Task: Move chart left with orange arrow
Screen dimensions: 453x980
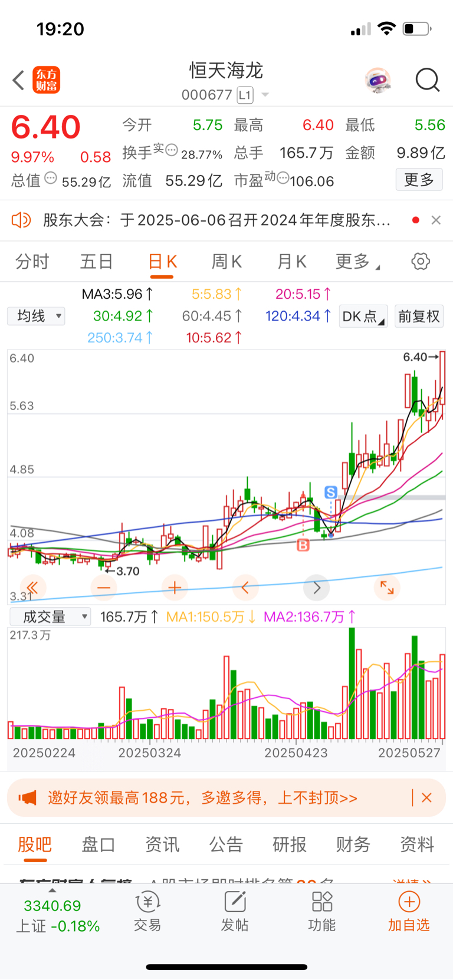Action: (245, 588)
